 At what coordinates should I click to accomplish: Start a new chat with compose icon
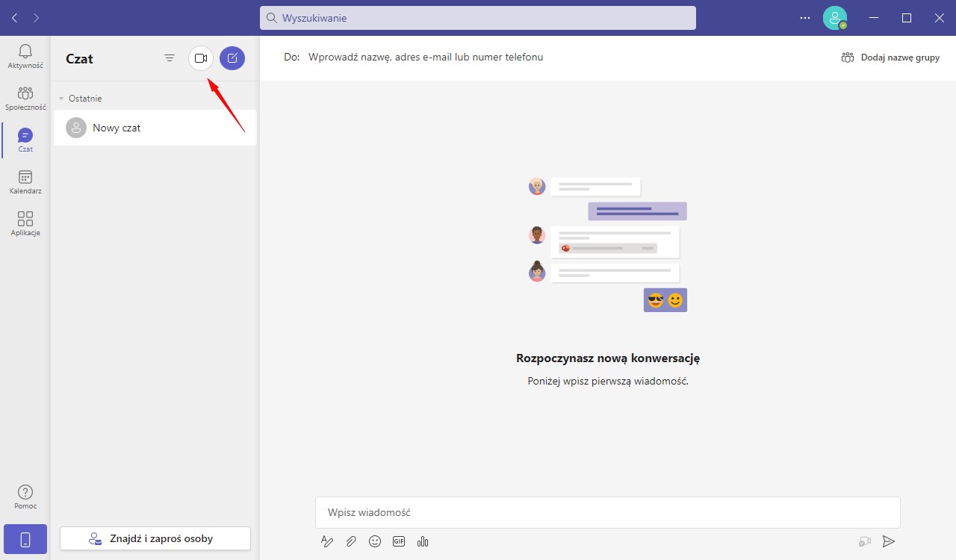tap(232, 58)
